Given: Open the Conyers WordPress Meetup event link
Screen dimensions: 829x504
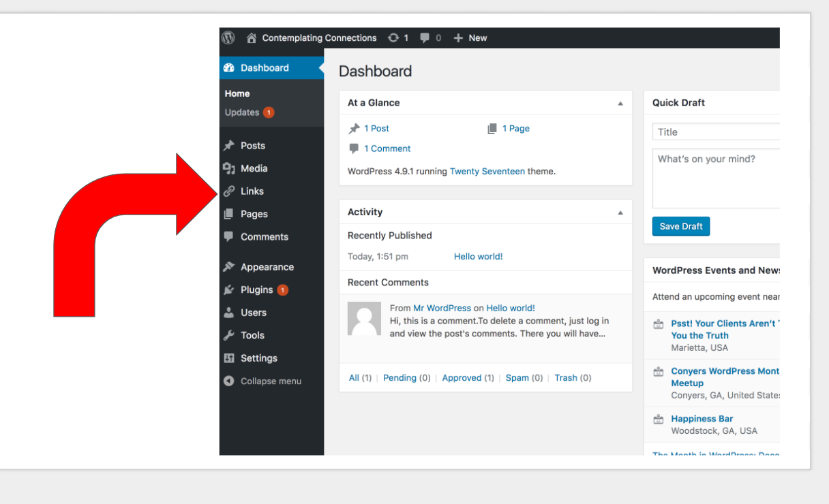Looking at the screenshot, I should 725,377.
